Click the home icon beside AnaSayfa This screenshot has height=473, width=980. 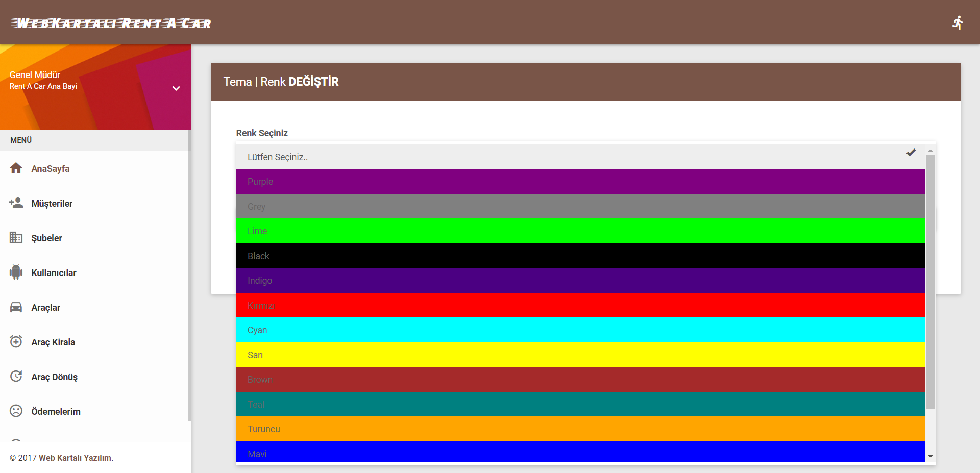click(x=16, y=168)
